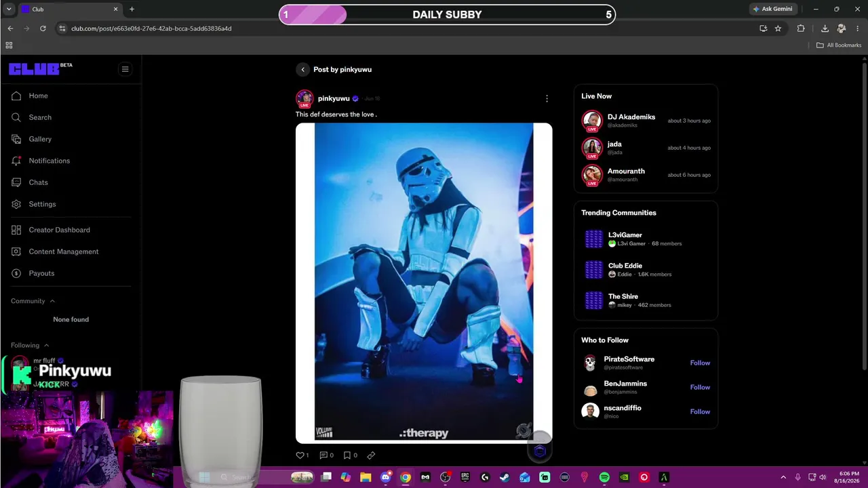The image size is (868, 488).
Task: Open Epic Games Launcher from taskbar
Action: (465, 477)
